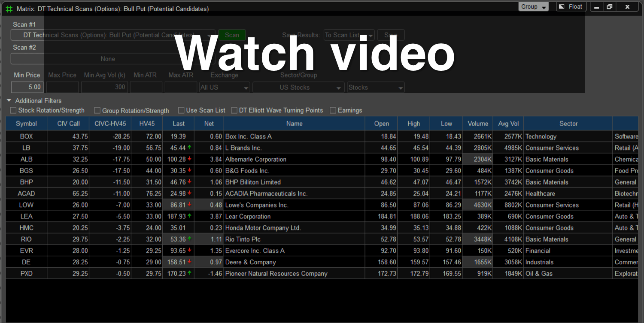Screen dimensions: 644x323
Task: Sort by the Symbol column header
Action: pyautogui.click(x=27, y=124)
